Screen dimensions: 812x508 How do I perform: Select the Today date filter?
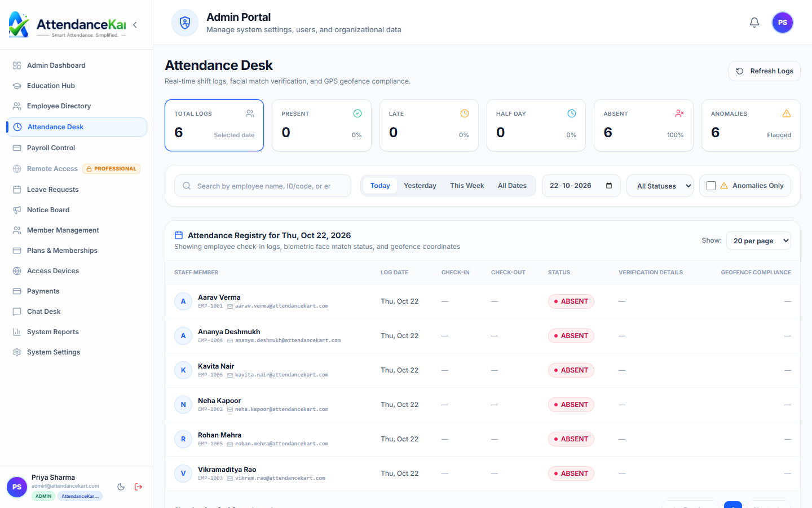tap(380, 186)
